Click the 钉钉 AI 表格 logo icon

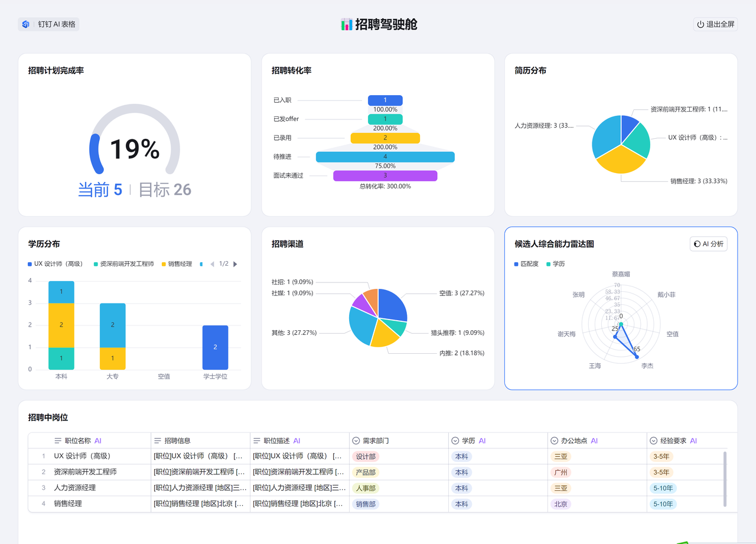(x=26, y=24)
